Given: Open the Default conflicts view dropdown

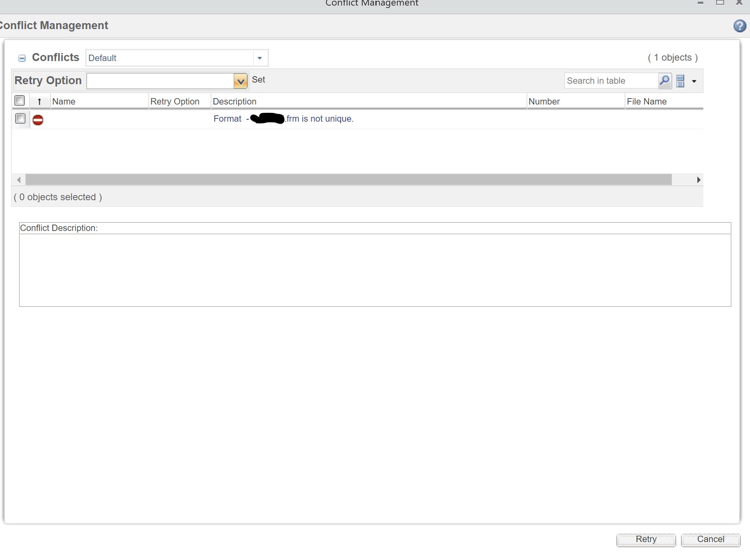Looking at the screenshot, I should [x=260, y=58].
